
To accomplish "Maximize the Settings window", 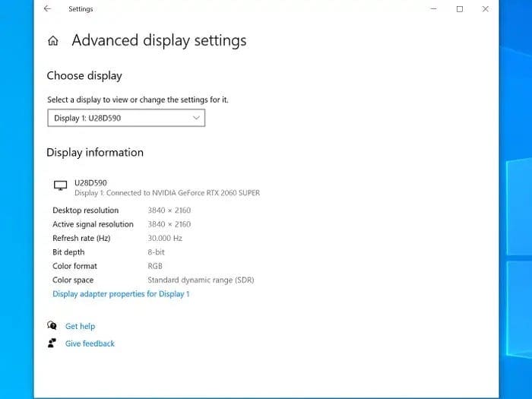I will click(x=459, y=9).
